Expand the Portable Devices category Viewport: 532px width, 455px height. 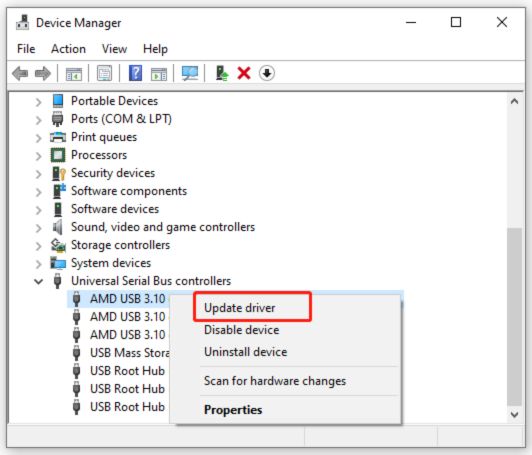[x=39, y=101]
